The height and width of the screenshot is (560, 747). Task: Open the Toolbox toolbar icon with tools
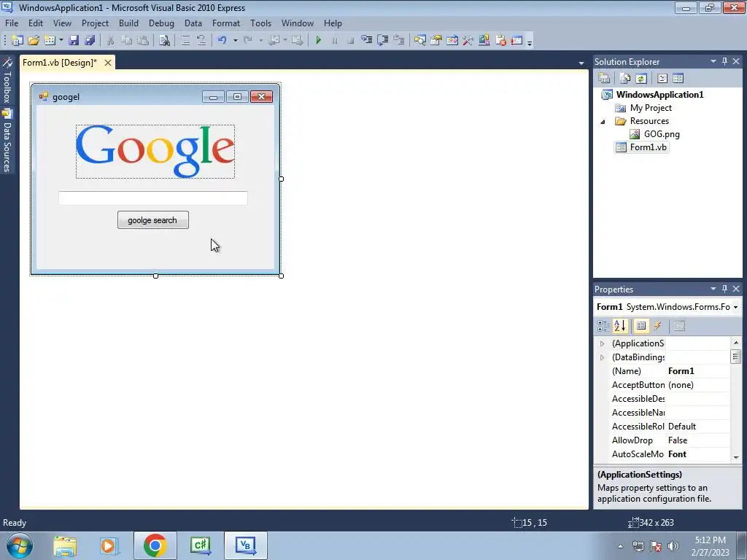click(x=468, y=41)
